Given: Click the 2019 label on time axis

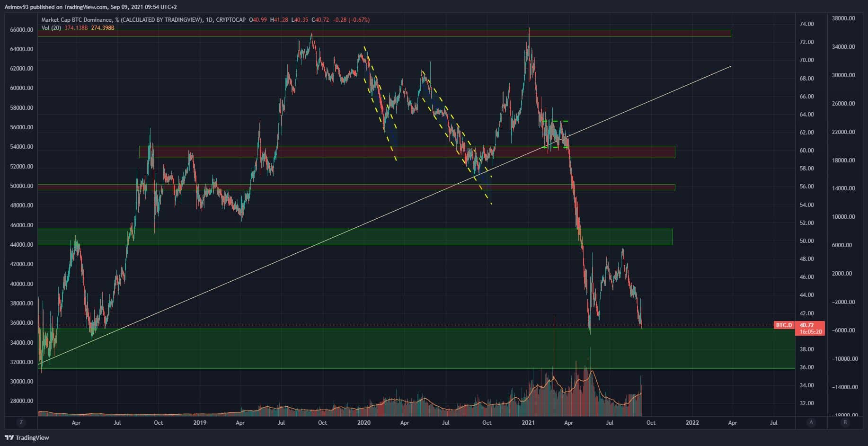Looking at the screenshot, I should (x=200, y=422).
